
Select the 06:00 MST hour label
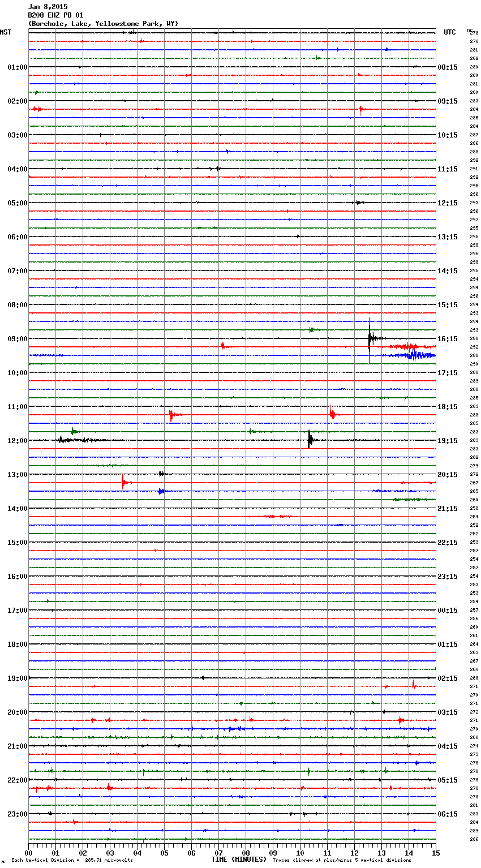click(17, 237)
